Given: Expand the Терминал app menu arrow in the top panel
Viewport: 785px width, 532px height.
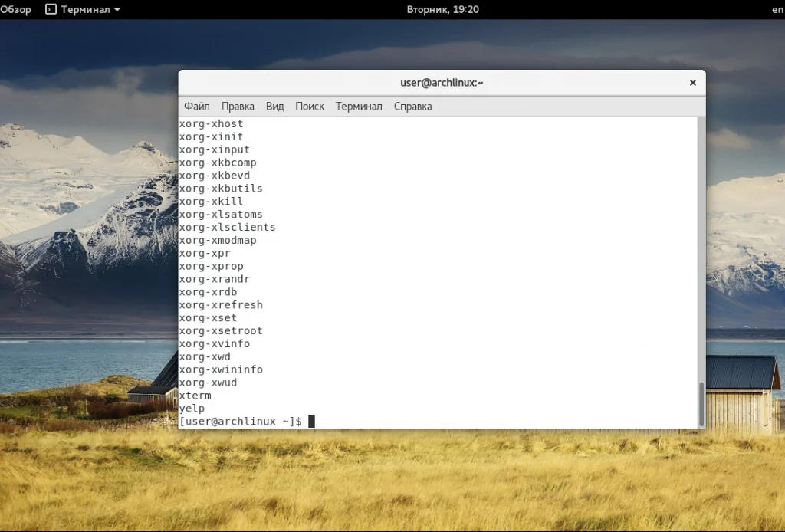Looking at the screenshot, I should [117, 10].
